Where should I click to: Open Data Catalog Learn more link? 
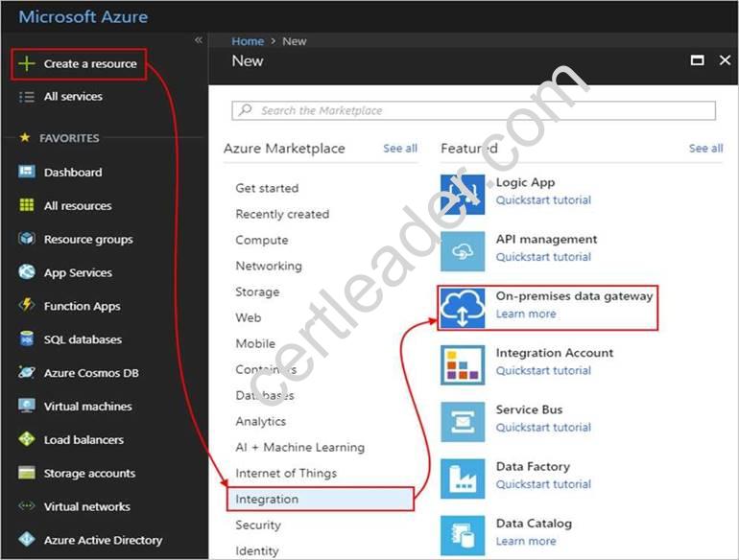pyautogui.click(x=526, y=541)
